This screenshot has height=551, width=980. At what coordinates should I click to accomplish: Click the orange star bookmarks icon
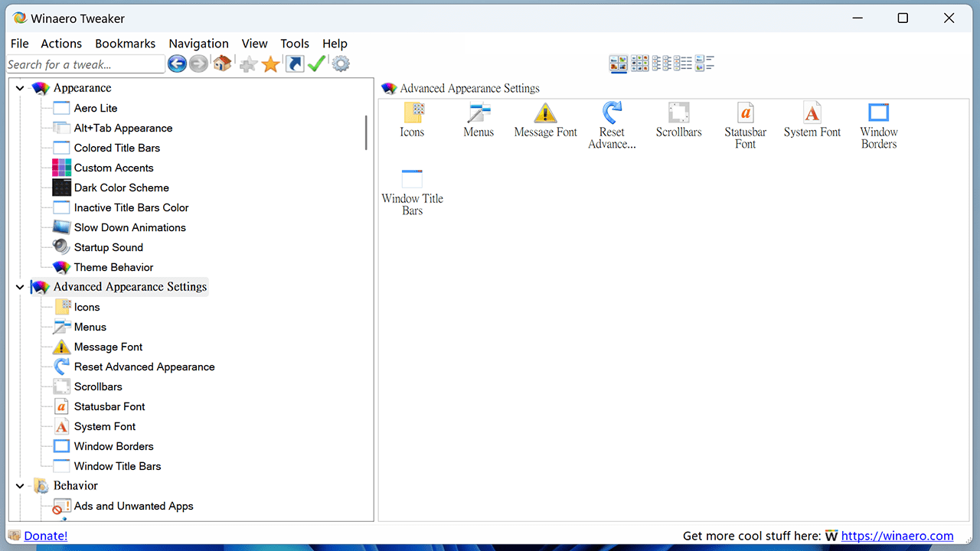270,64
